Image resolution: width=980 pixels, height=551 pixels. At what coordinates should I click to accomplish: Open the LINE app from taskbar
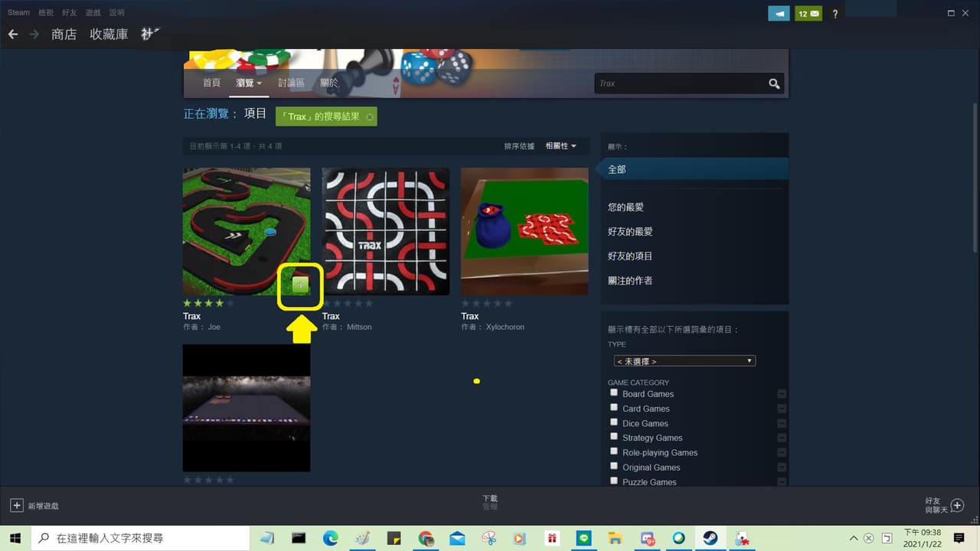pos(583,538)
